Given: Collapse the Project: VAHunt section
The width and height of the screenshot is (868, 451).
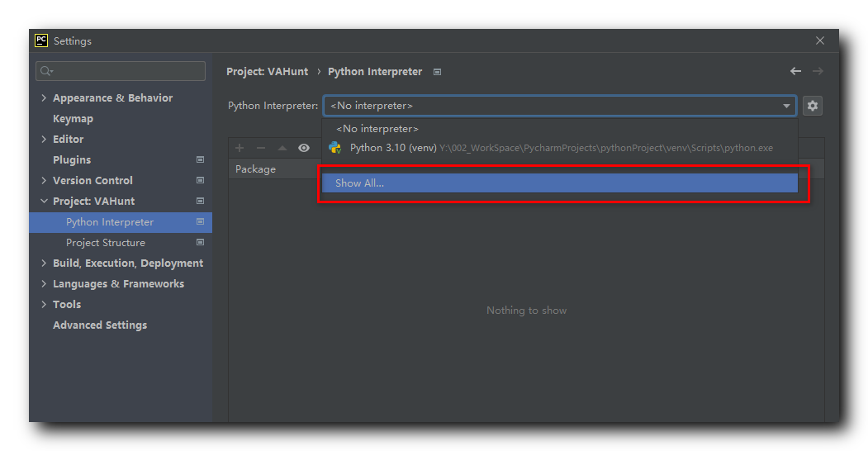Looking at the screenshot, I should [x=44, y=201].
